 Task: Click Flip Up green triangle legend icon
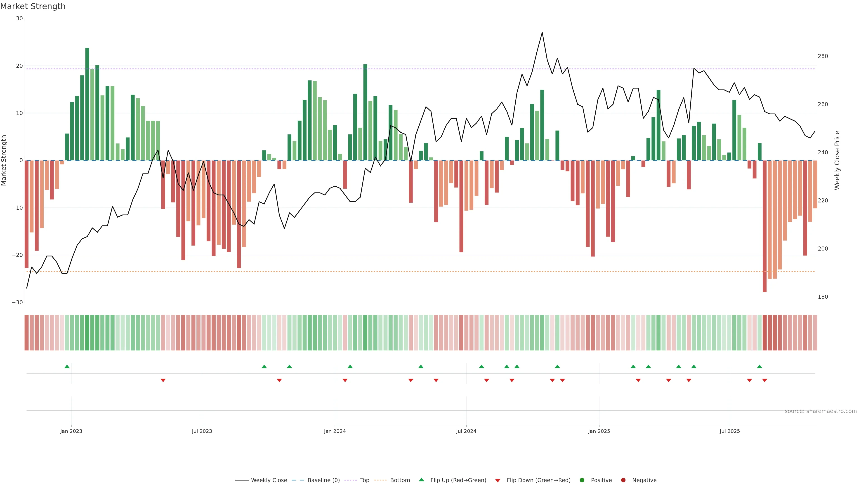point(421,480)
